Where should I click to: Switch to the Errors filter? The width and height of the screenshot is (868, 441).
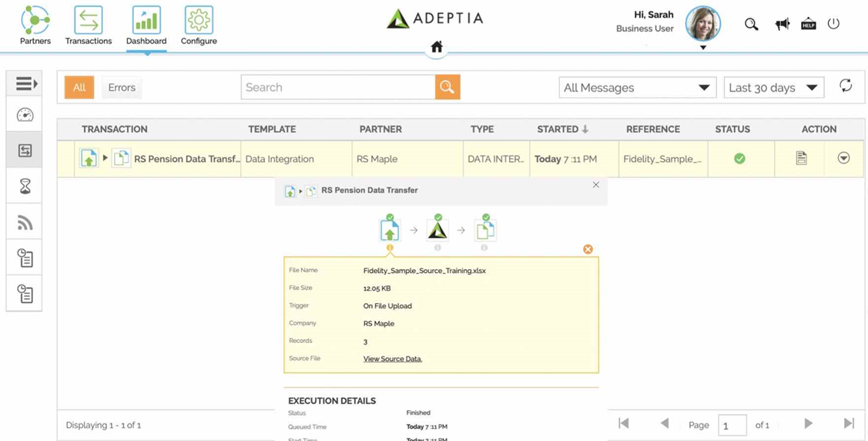click(122, 88)
